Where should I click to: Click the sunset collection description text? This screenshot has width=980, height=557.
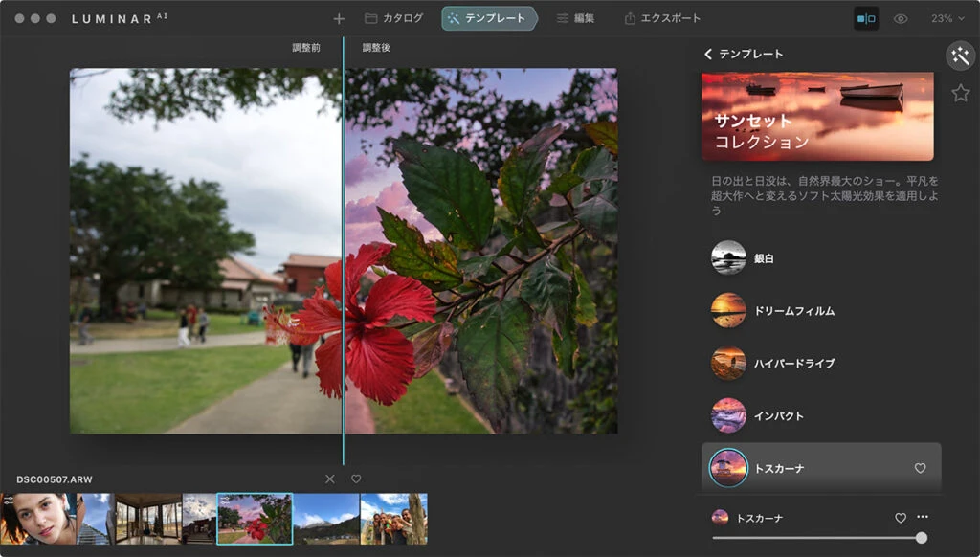click(824, 195)
